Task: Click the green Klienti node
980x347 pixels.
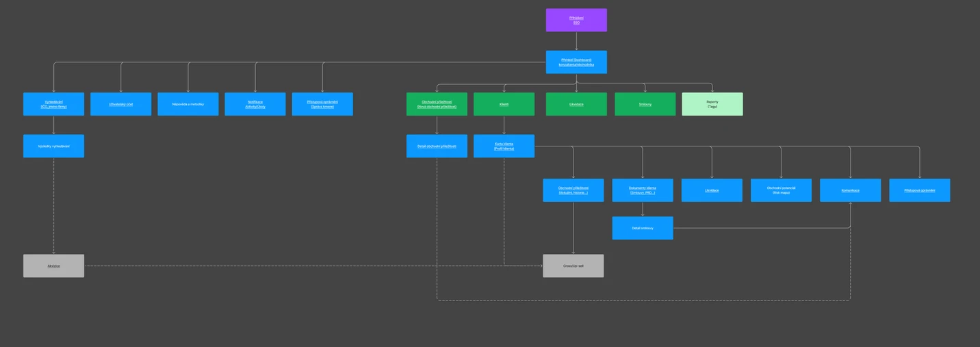Action: point(504,104)
